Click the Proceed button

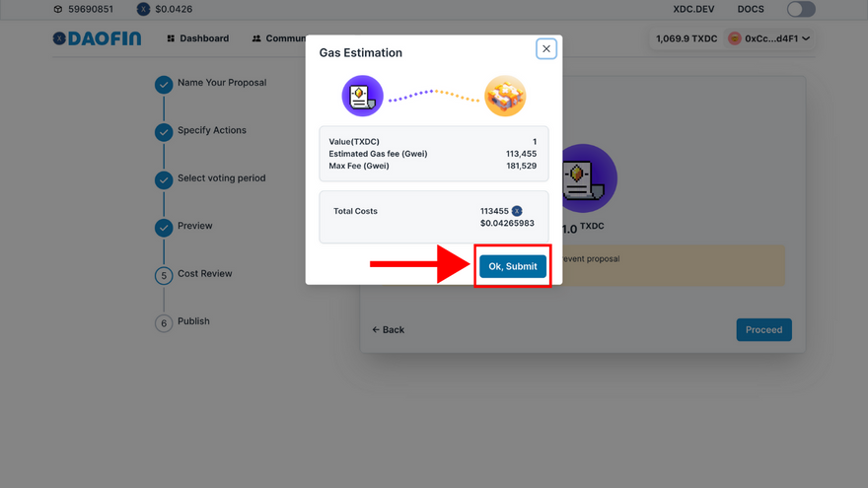(x=763, y=329)
